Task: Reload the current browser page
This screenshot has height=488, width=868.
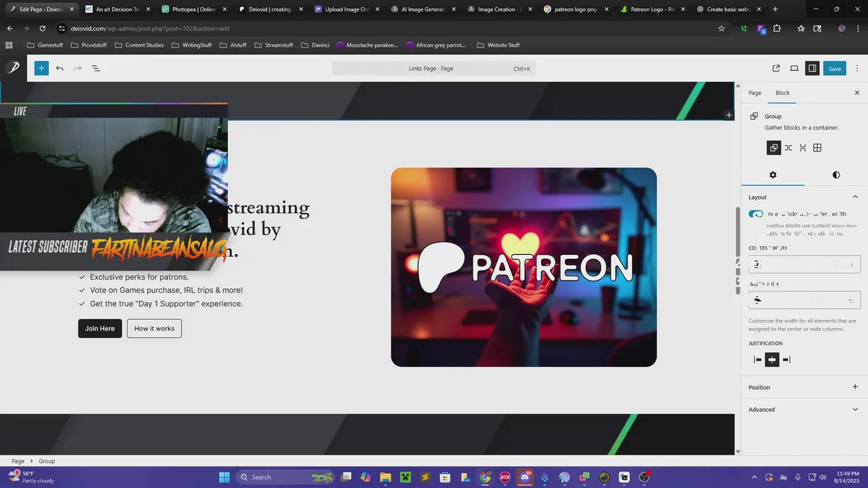Action: 42,28
